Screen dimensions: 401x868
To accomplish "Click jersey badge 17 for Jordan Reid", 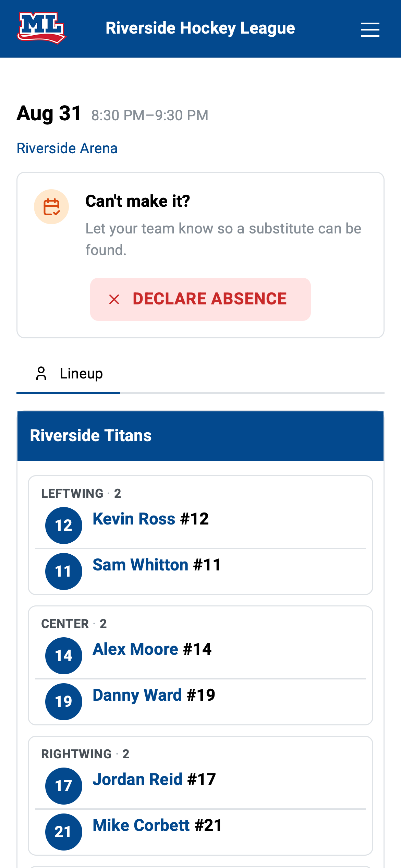I will click(64, 786).
